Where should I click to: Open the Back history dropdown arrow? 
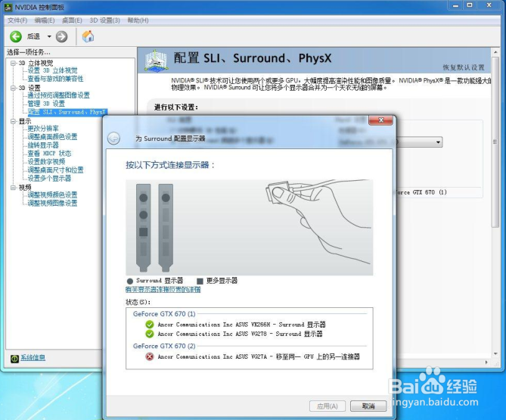(x=49, y=36)
